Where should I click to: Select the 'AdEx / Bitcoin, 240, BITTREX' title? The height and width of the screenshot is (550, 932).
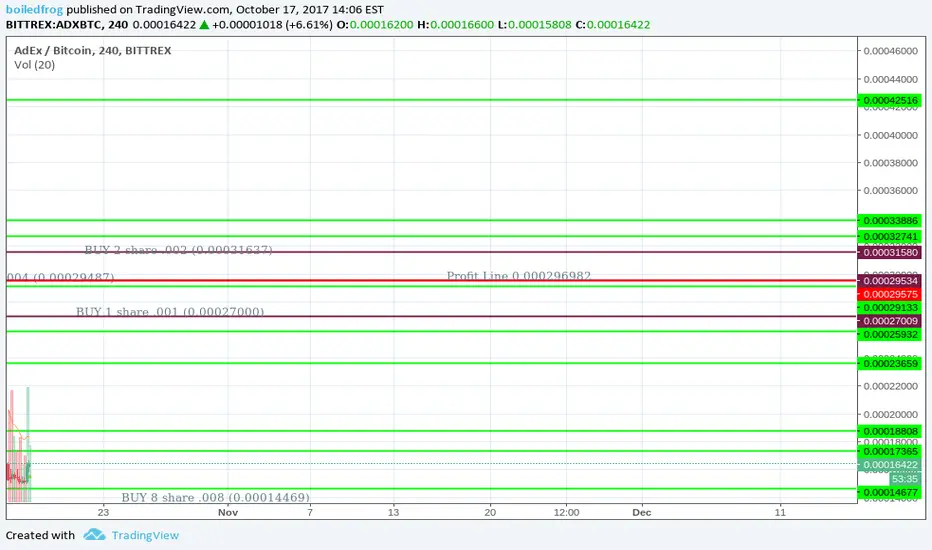click(x=93, y=51)
